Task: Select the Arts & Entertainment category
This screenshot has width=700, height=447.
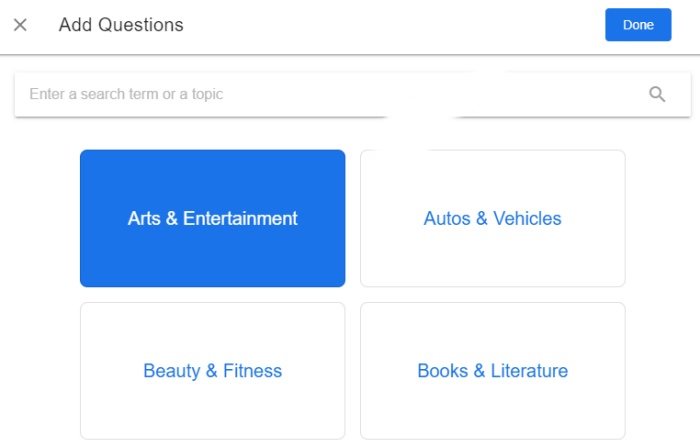Action: (212, 218)
